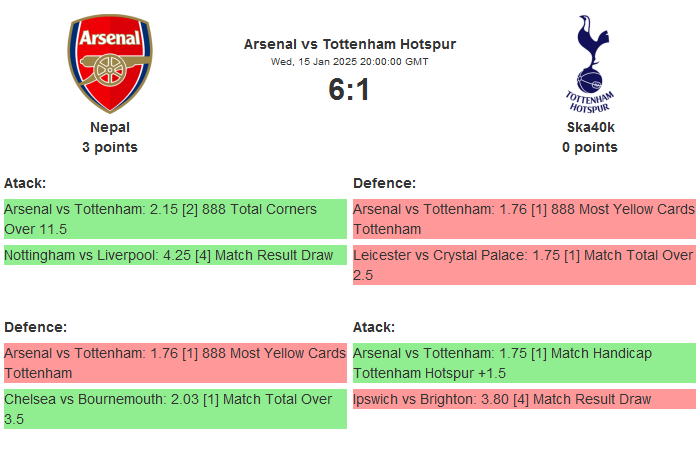The height and width of the screenshot is (460, 700).
Task: Click bottom-left Most Yellow Cards Tottenham bet
Action: [174, 363]
